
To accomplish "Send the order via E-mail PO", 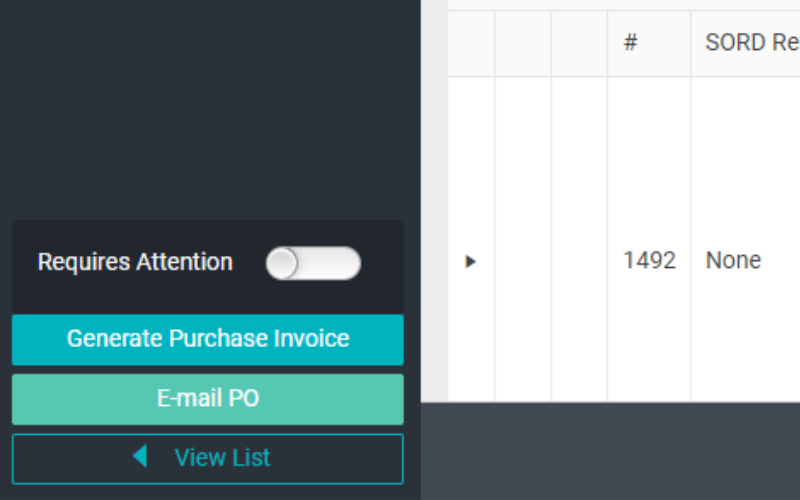I will point(208,399).
